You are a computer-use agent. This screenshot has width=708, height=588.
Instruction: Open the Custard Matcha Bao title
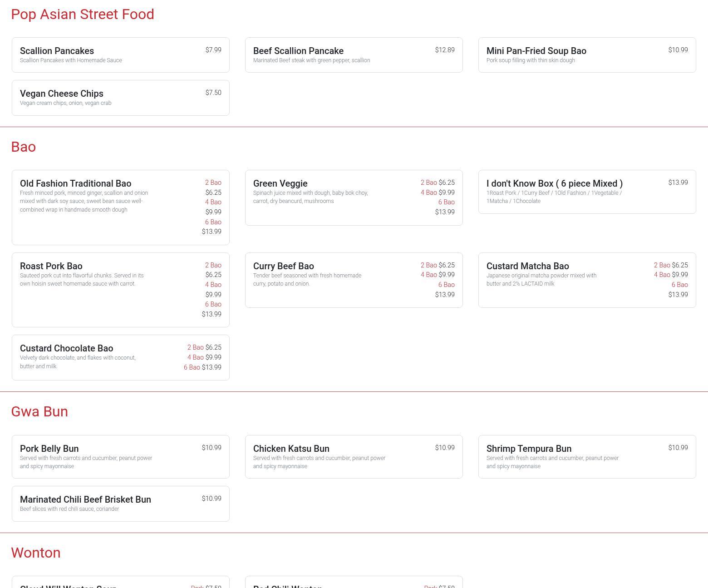click(528, 266)
